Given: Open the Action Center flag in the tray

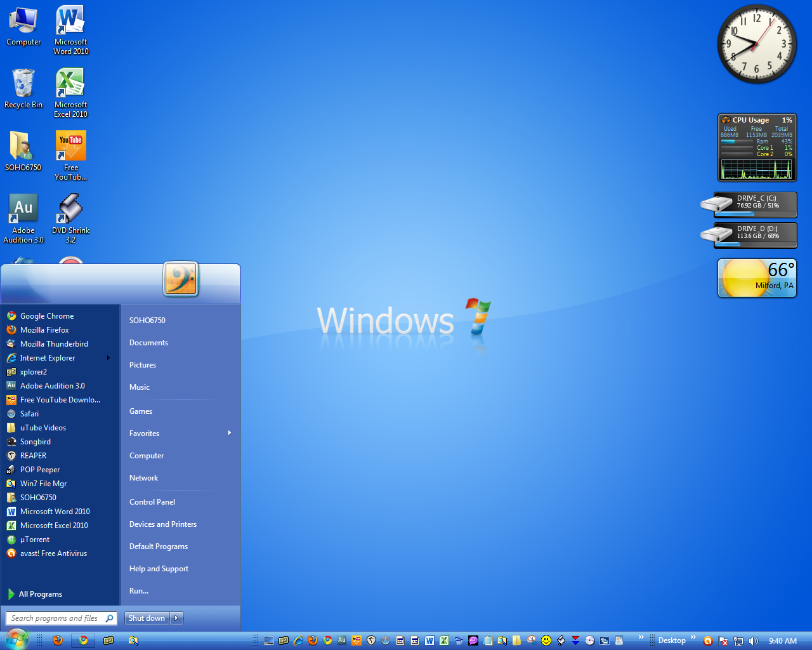Looking at the screenshot, I should click(x=723, y=640).
